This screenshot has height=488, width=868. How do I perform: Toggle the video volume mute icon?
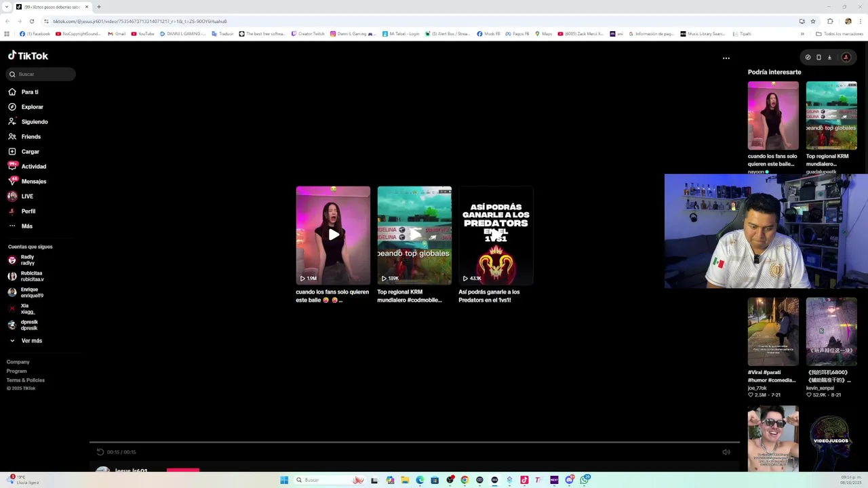click(726, 452)
